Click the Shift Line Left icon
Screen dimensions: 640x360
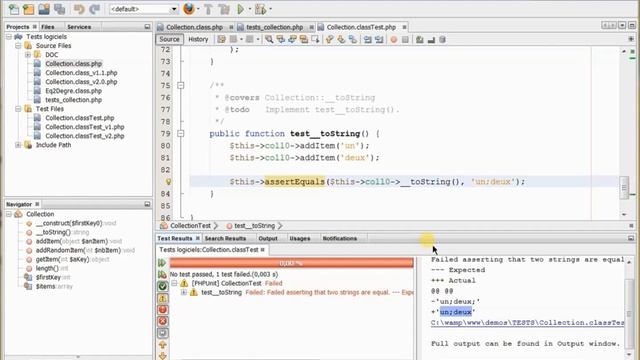tap(367, 39)
